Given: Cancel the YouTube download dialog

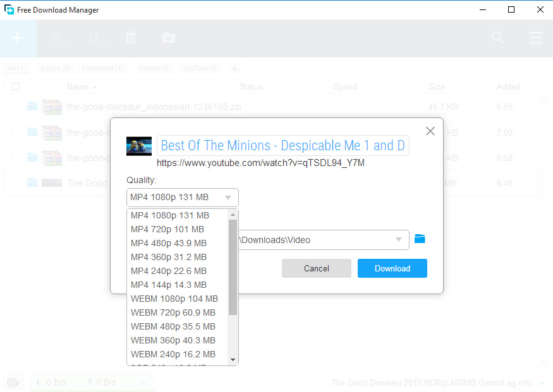Looking at the screenshot, I should tap(316, 268).
